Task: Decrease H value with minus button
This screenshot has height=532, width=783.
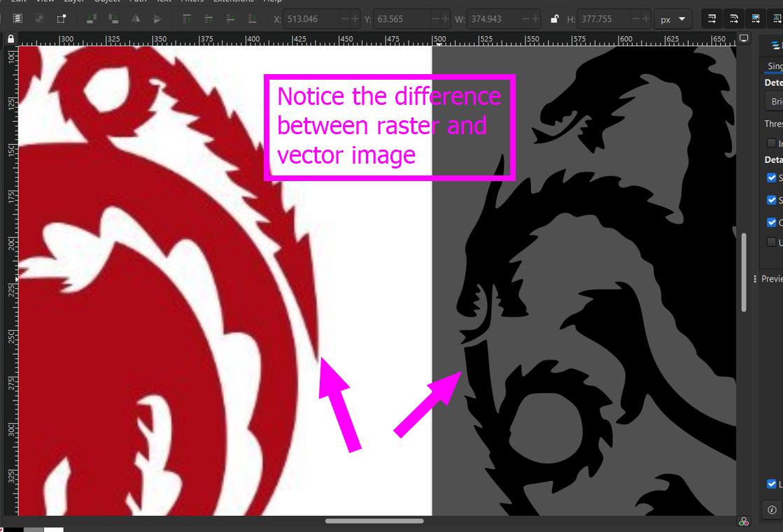Action: click(635, 19)
